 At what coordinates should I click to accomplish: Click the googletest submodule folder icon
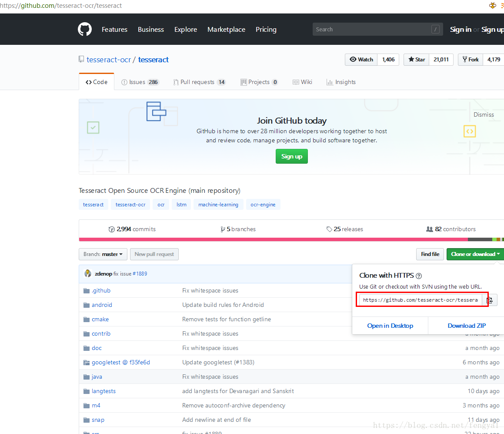87,363
